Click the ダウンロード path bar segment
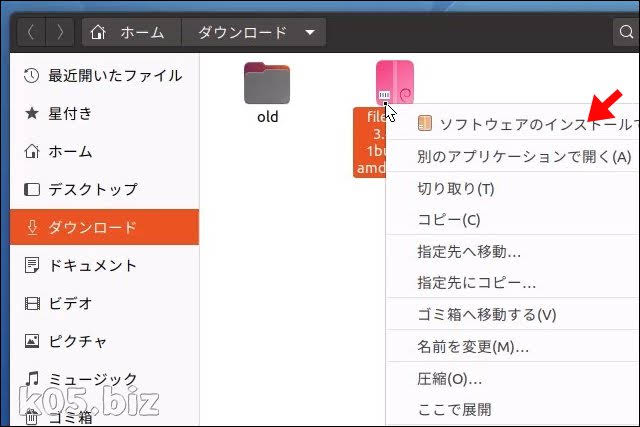This screenshot has width=640, height=427. [x=253, y=32]
